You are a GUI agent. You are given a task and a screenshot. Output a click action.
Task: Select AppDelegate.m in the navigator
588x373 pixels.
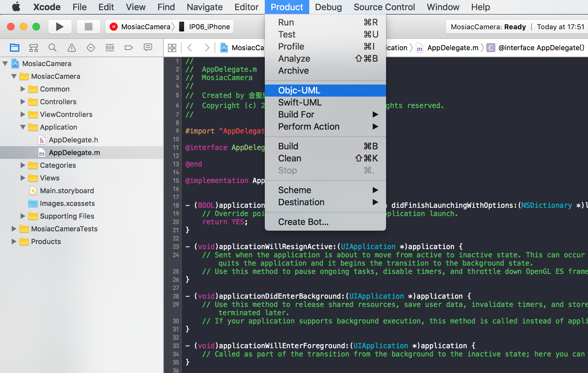pyautogui.click(x=82, y=153)
